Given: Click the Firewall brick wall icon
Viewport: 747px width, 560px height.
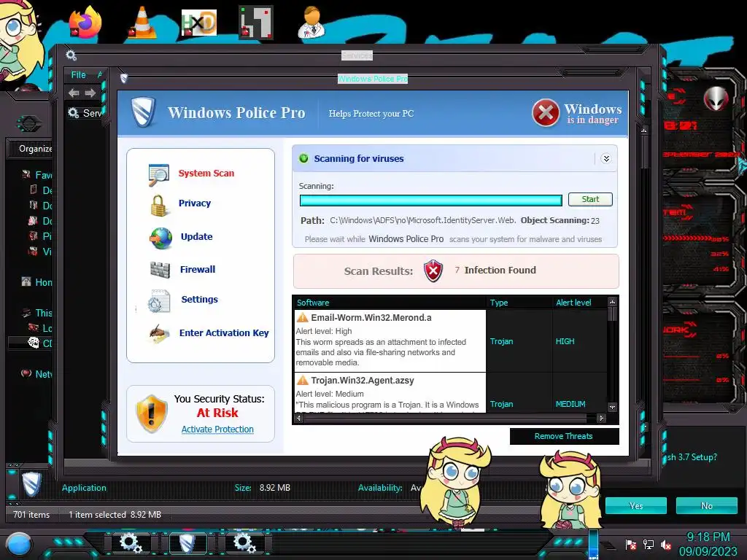Looking at the screenshot, I should tap(160, 270).
